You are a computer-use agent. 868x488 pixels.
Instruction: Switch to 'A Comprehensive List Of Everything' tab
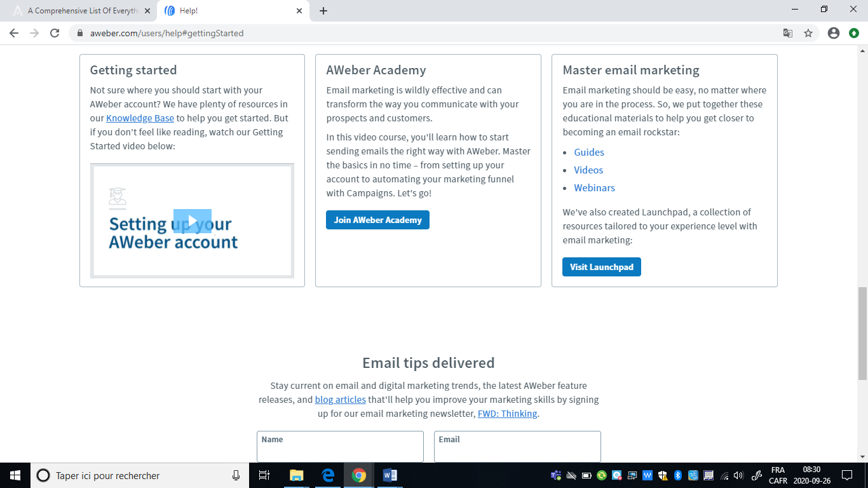point(83,11)
